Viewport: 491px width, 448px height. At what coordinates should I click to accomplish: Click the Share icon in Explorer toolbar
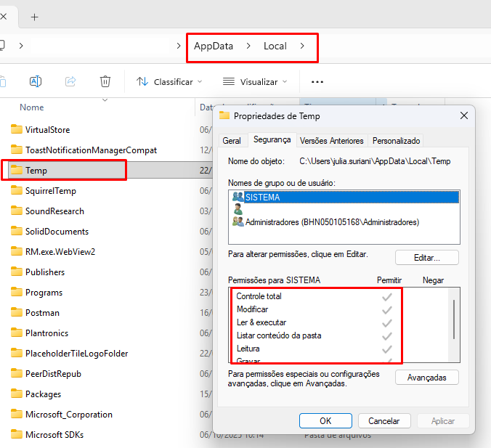coord(70,81)
